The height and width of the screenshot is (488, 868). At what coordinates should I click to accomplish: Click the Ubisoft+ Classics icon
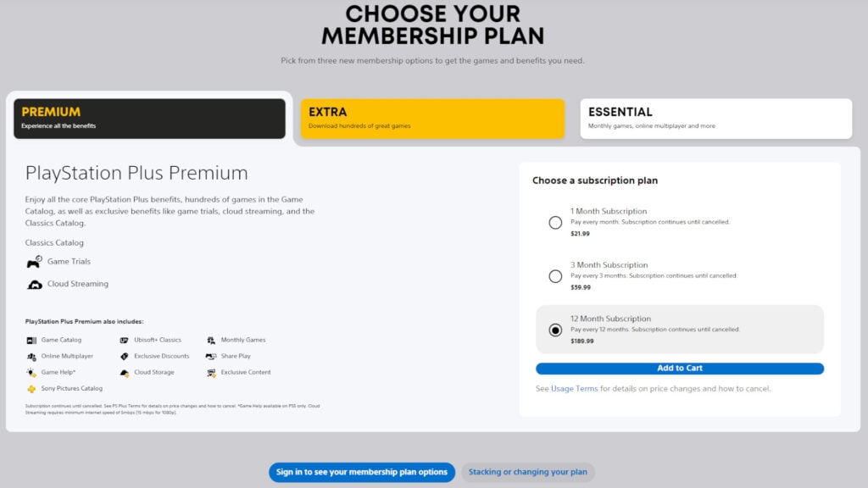pos(125,340)
